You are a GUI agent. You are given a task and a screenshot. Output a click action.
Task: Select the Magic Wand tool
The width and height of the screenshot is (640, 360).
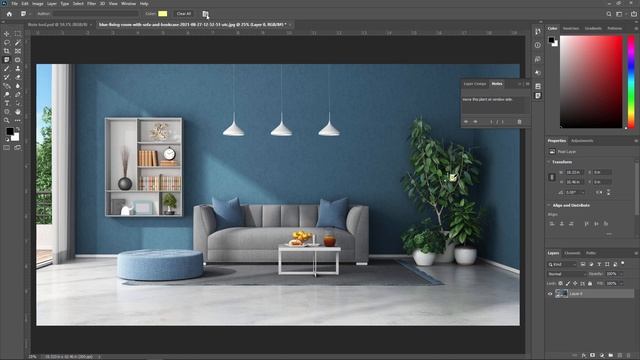[x=18, y=42]
